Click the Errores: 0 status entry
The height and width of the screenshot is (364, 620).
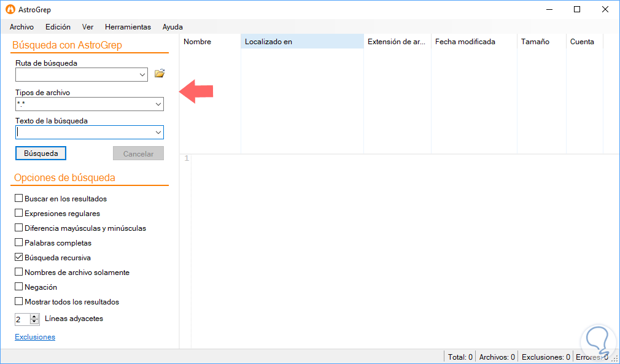(592, 357)
